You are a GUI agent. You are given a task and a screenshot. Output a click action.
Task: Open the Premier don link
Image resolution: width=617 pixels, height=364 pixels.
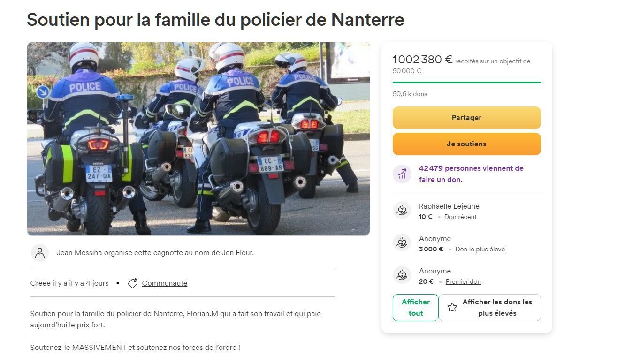click(x=463, y=282)
